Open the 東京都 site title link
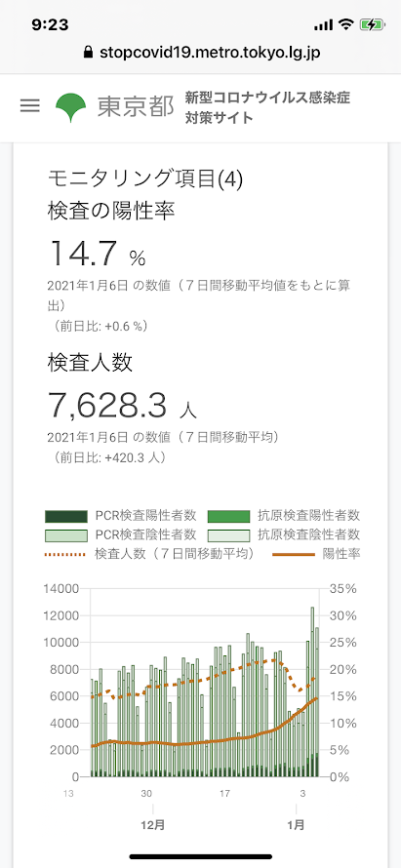Screen dimensions: 401x868 (136, 107)
